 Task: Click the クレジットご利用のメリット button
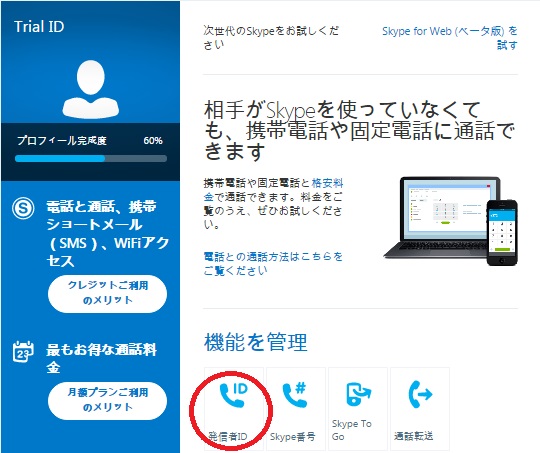(107, 294)
